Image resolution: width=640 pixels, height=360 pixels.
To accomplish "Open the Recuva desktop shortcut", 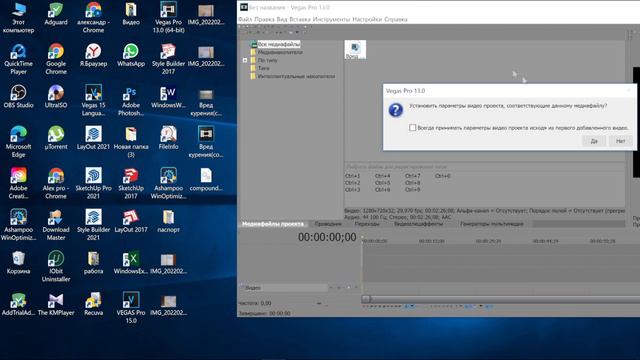I will 93,304.
